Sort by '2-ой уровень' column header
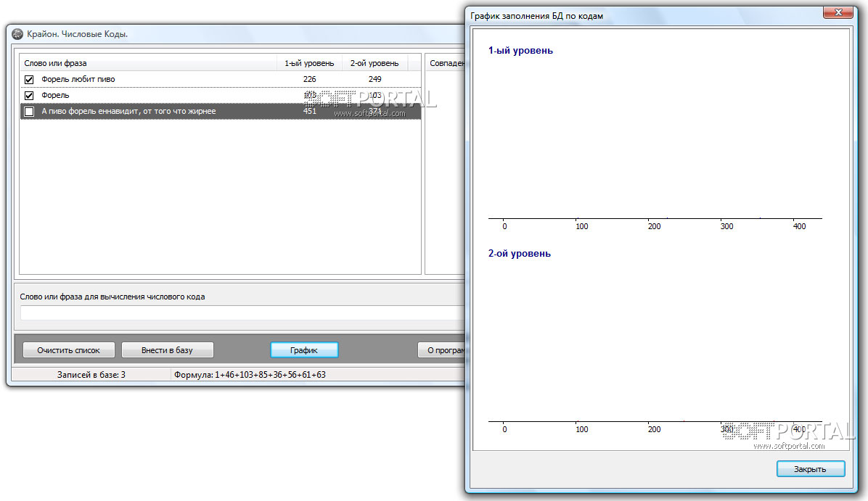Image resolution: width=868 pixels, height=501 pixels. pyautogui.click(x=374, y=63)
